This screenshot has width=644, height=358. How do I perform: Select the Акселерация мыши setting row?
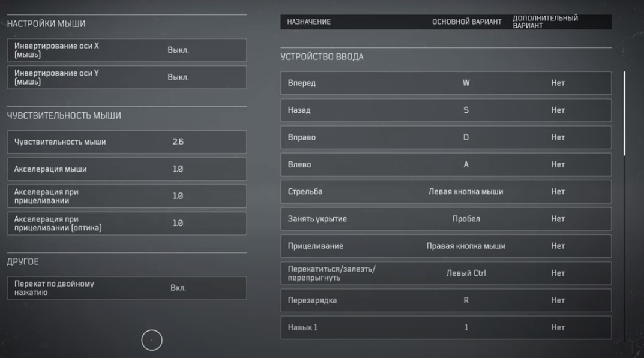point(127,169)
